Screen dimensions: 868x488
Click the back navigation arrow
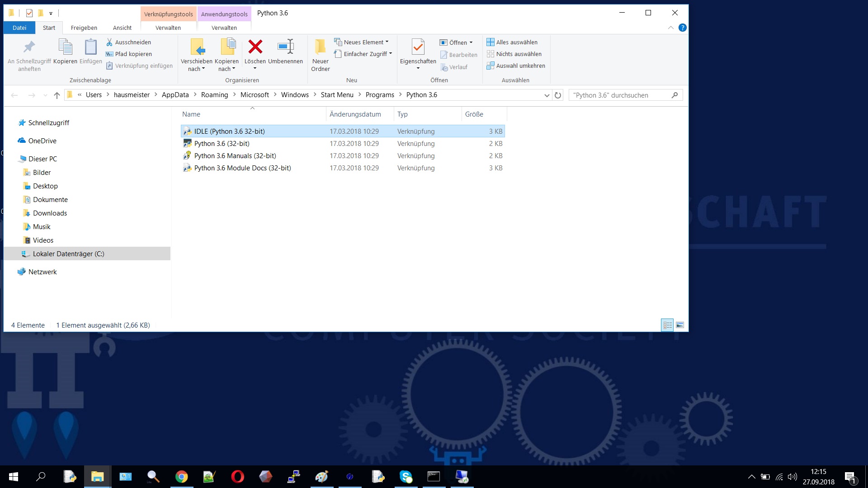click(x=14, y=95)
